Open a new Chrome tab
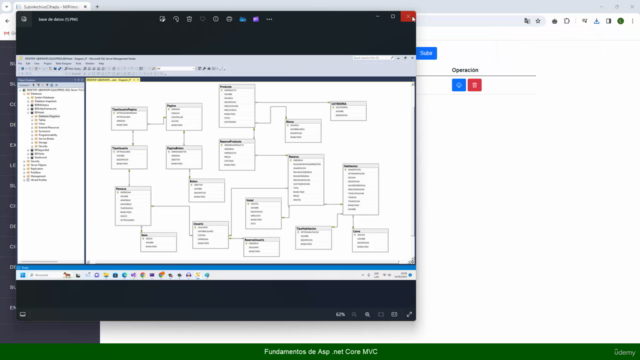This screenshot has width=640, height=360. point(97,7)
